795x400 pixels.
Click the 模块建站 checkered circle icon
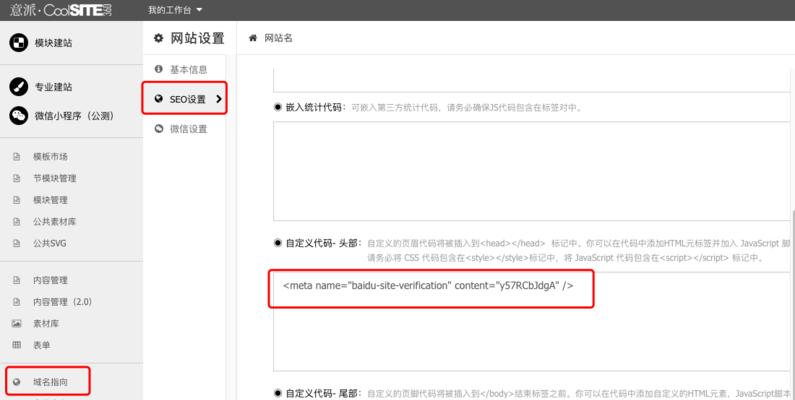click(19, 43)
